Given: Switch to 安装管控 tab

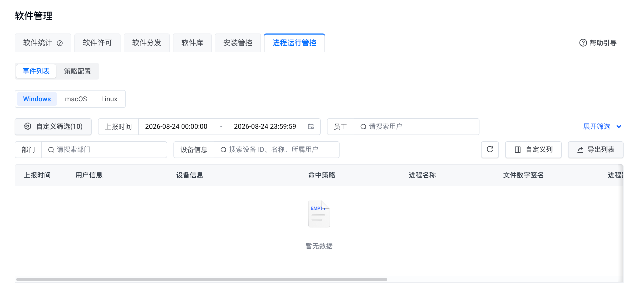Looking at the screenshot, I should (238, 43).
